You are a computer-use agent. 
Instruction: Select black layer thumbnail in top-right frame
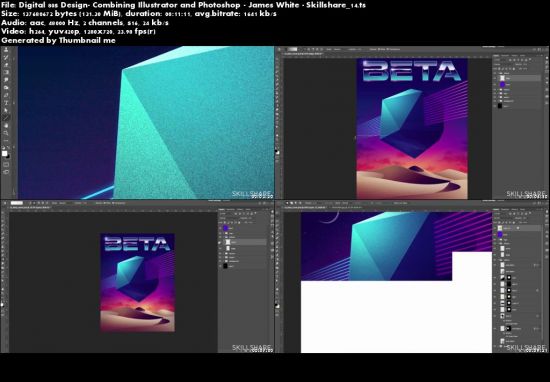[x=500, y=106]
